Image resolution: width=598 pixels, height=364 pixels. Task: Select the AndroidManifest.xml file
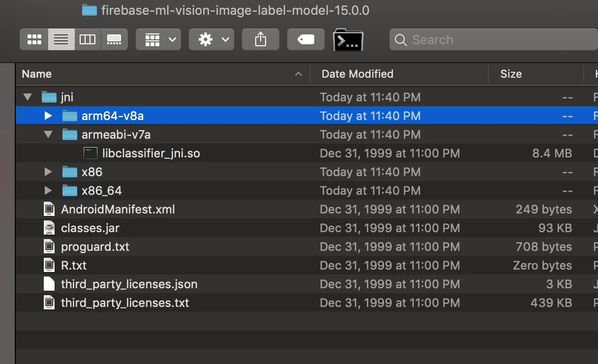[x=118, y=209]
